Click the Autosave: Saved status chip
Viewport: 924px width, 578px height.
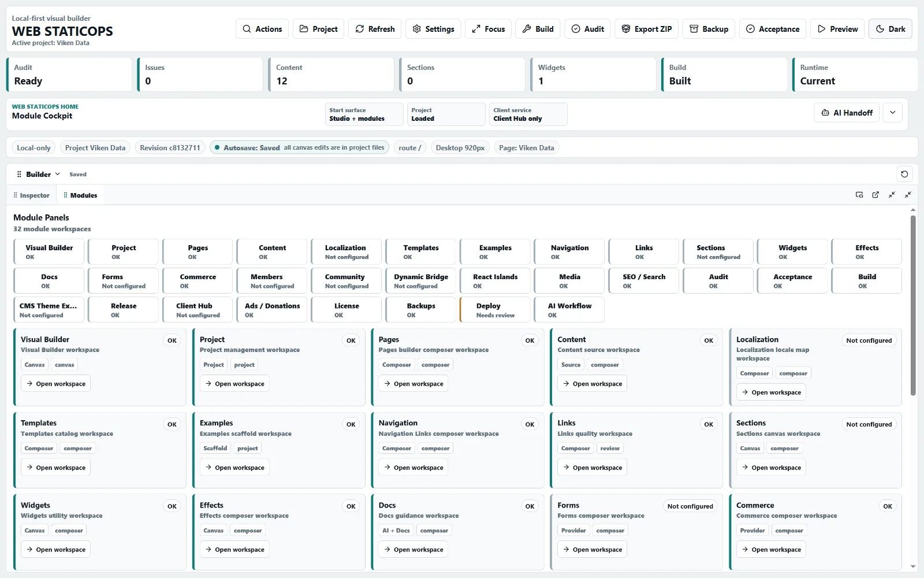(x=299, y=148)
